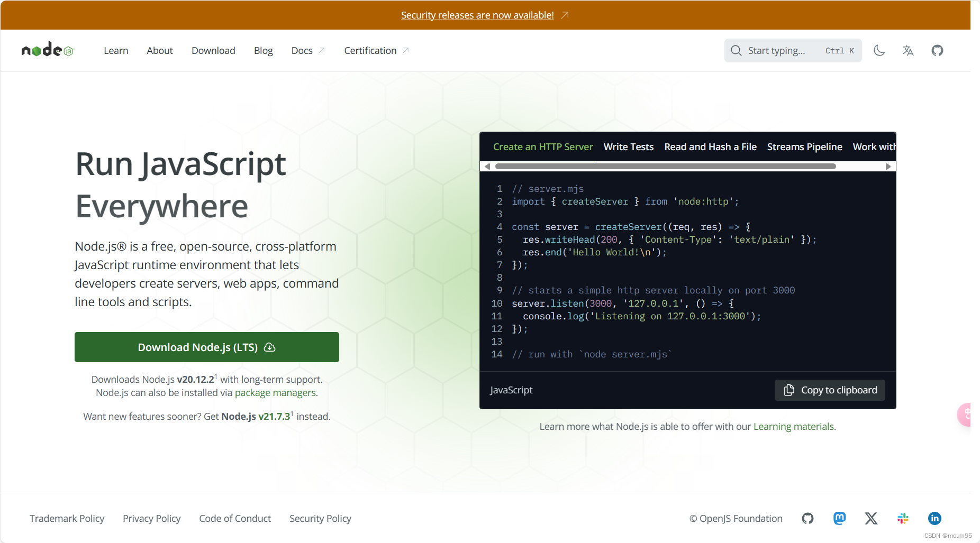
Task: Click the arrow icon next to Docs
Action: pyautogui.click(x=321, y=50)
